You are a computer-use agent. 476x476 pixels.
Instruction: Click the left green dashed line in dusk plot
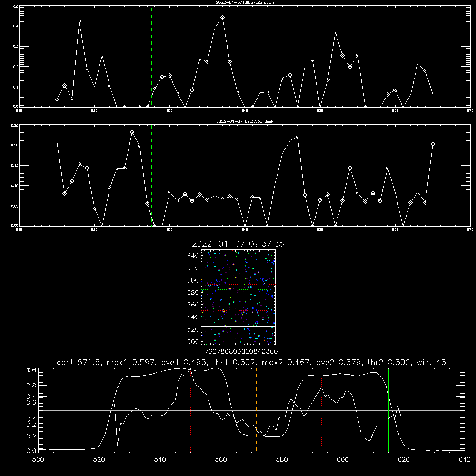(151, 175)
